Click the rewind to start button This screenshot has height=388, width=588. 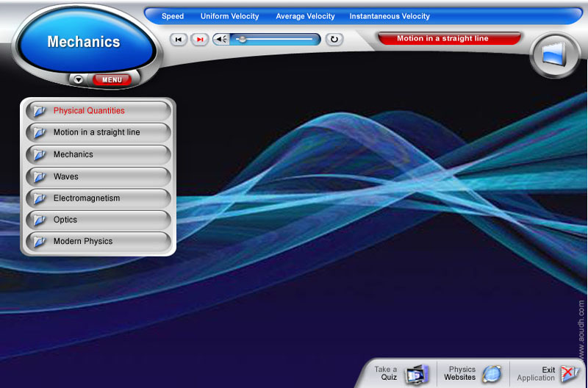(x=178, y=40)
